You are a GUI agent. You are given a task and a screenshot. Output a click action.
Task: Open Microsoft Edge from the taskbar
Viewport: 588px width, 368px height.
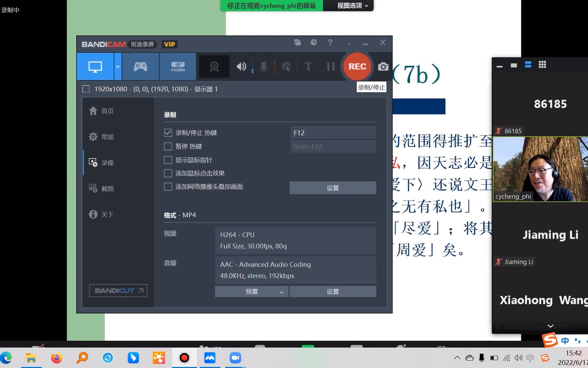(6, 358)
